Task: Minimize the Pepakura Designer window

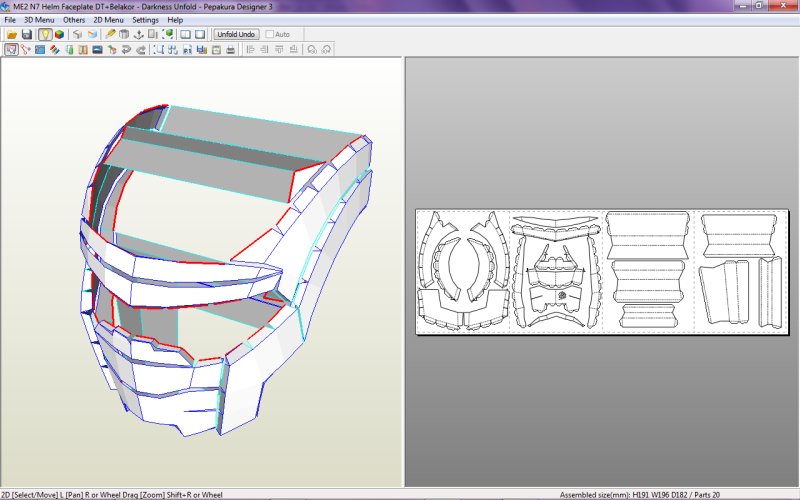Action: (x=743, y=6)
